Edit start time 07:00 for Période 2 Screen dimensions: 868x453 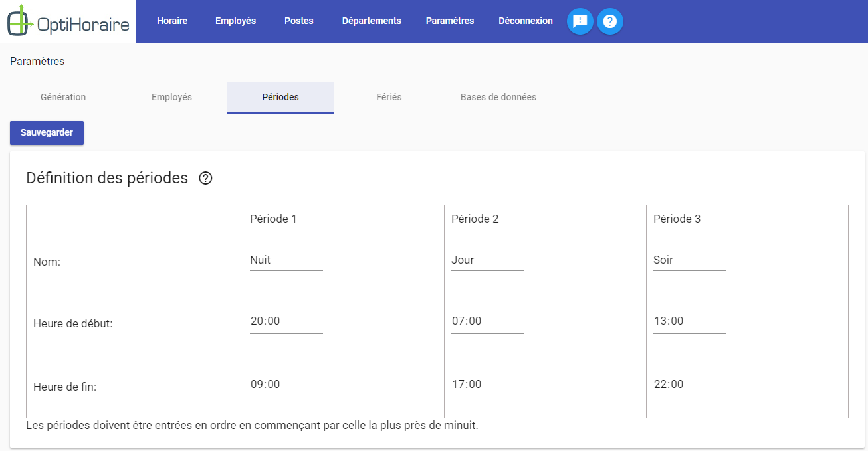pyautogui.click(x=488, y=321)
